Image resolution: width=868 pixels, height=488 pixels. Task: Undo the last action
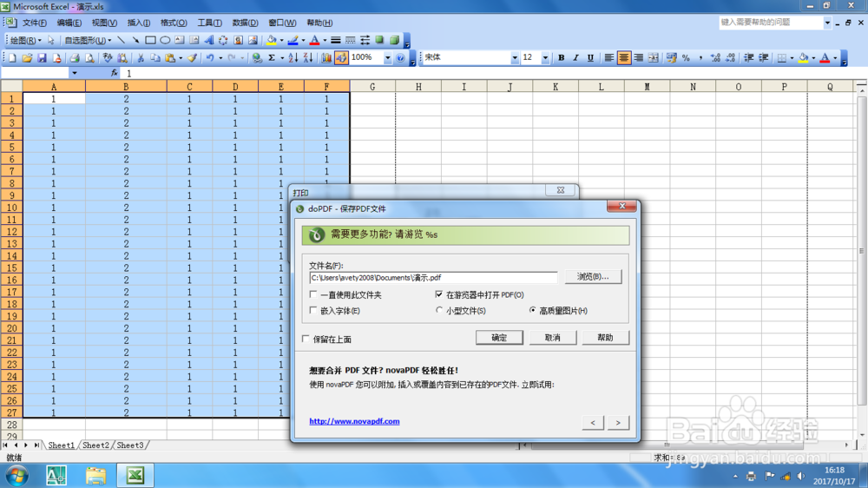coord(210,57)
